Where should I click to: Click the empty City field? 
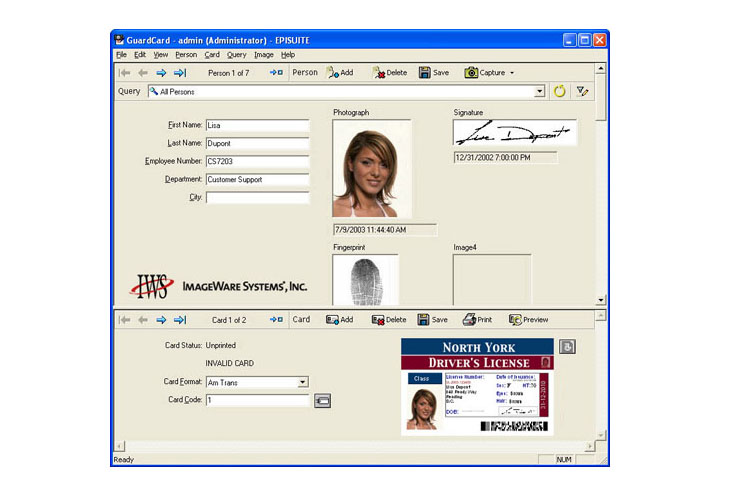coord(257,198)
